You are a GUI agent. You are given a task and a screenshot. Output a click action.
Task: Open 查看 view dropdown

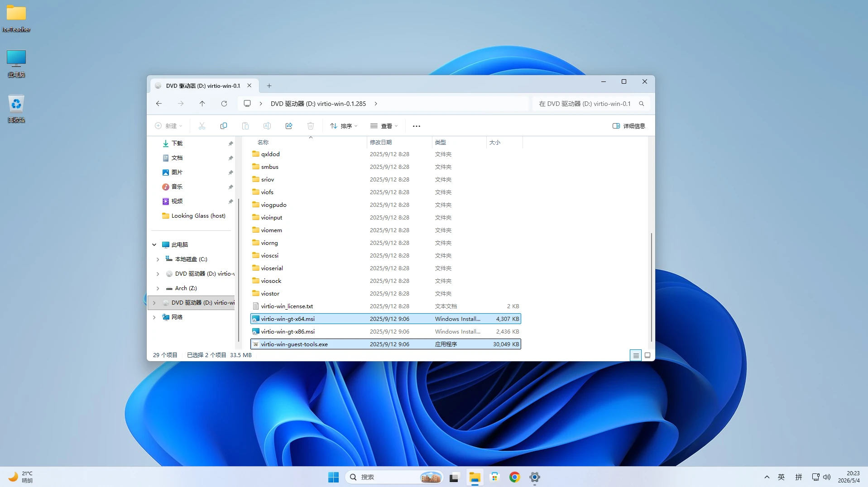pyautogui.click(x=384, y=126)
